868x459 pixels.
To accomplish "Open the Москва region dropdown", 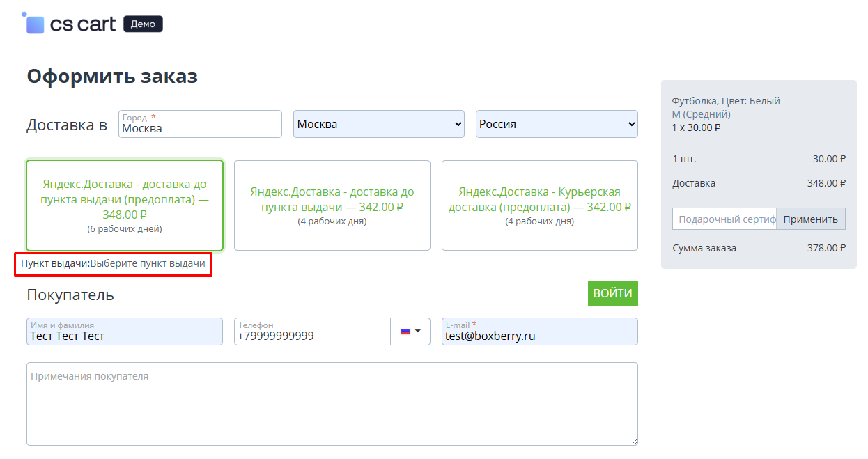I will click(x=379, y=124).
